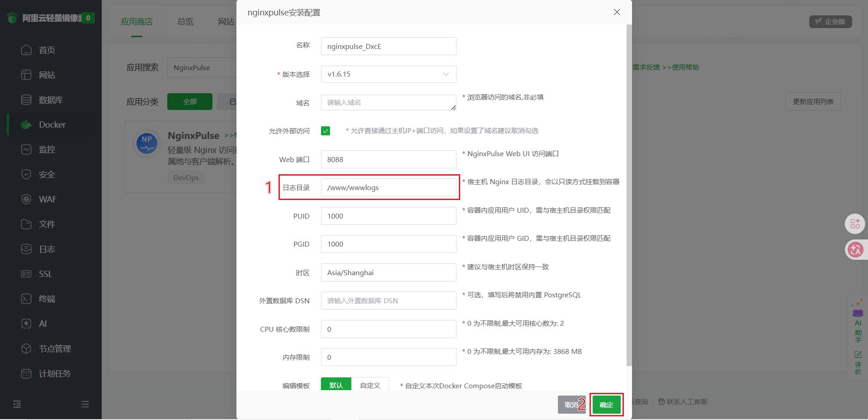Open the floating translate round button
This screenshot has width=868, height=420.
coord(855,249)
